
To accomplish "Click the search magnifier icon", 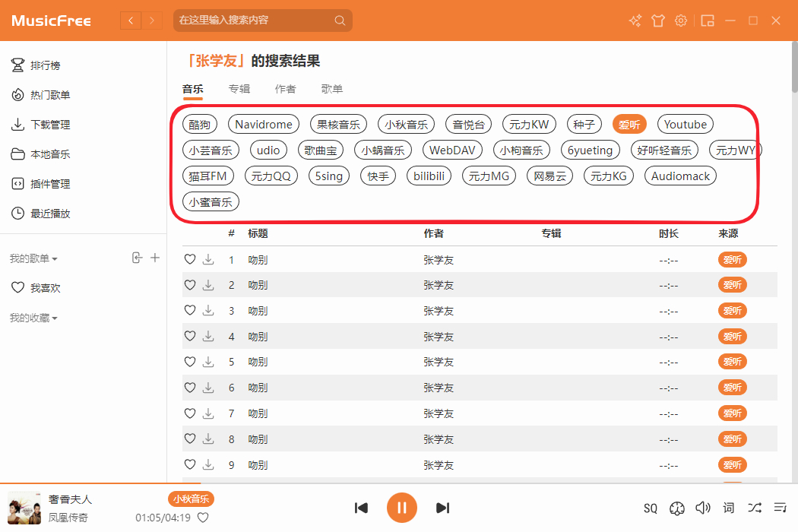I will (340, 21).
